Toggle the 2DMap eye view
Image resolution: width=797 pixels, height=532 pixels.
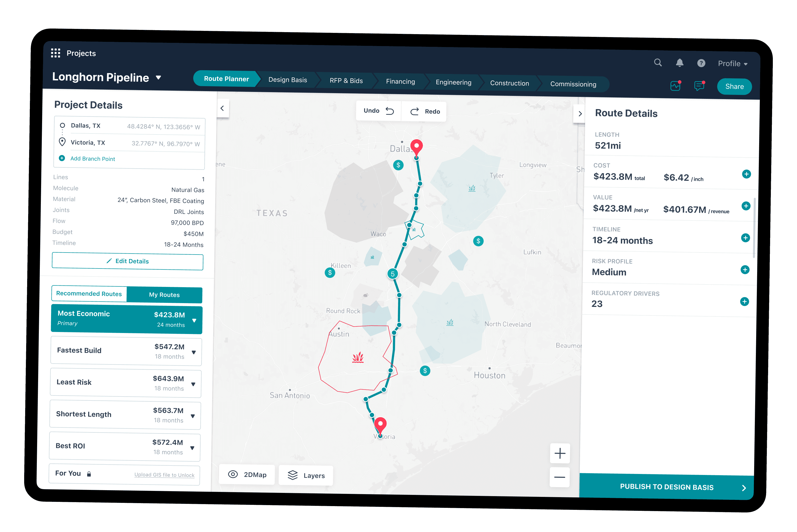247,474
